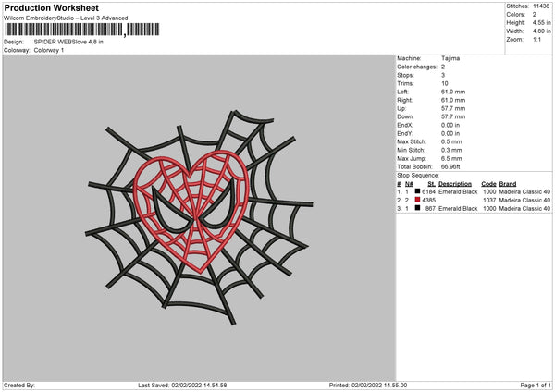Select 'Last Saved: 02/02/2022 14.54.58' text
This screenshot has width=555, height=392.
point(182,386)
